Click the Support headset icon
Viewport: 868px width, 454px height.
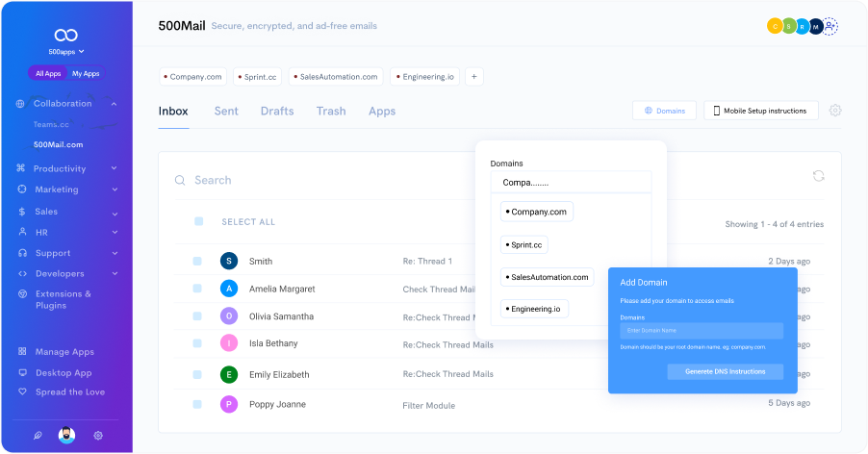coord(23,253)
